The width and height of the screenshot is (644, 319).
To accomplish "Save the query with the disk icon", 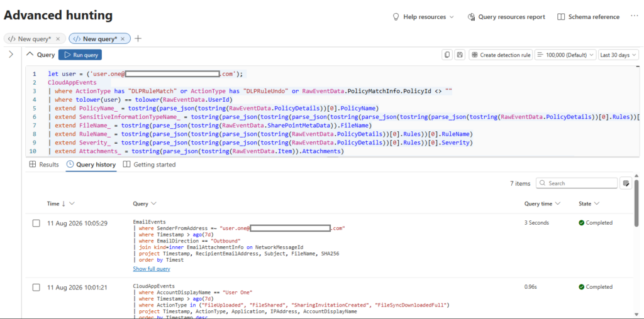I will coord(460,55).
